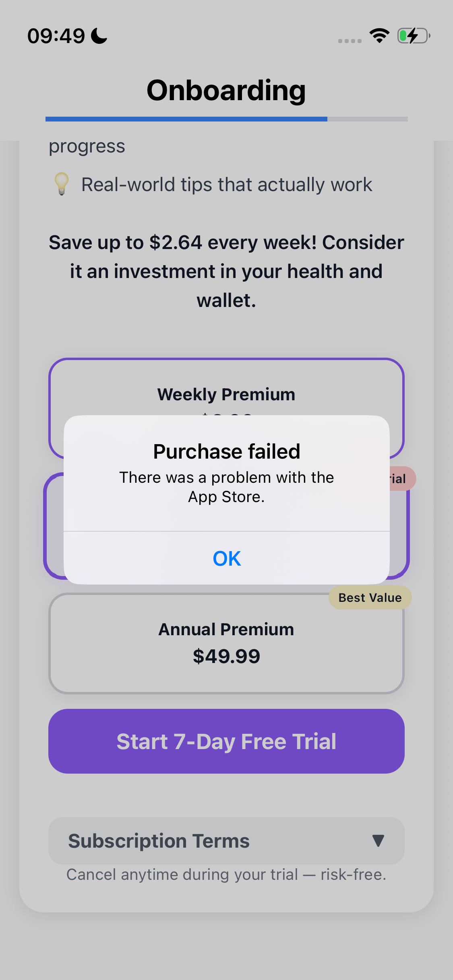The width and height of the screenshot is (453, 980).
Task: Tap the Onboarding page title
Action: coord(226,91)
